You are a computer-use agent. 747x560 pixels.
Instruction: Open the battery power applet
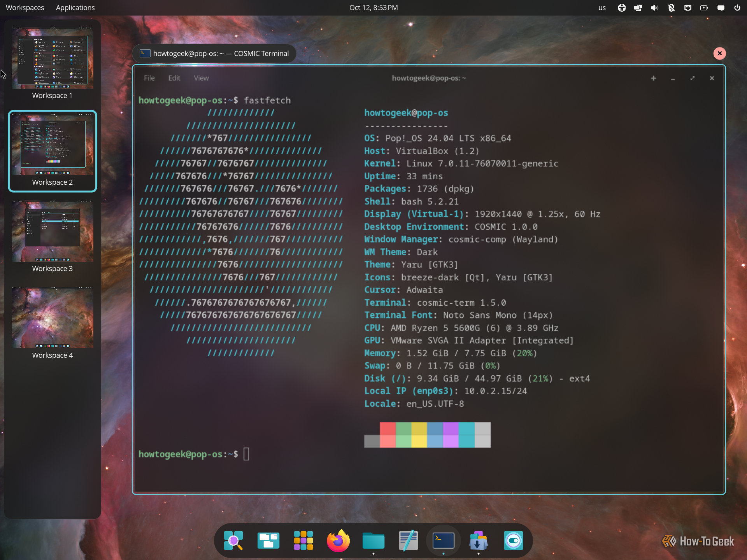coord(704,8)
